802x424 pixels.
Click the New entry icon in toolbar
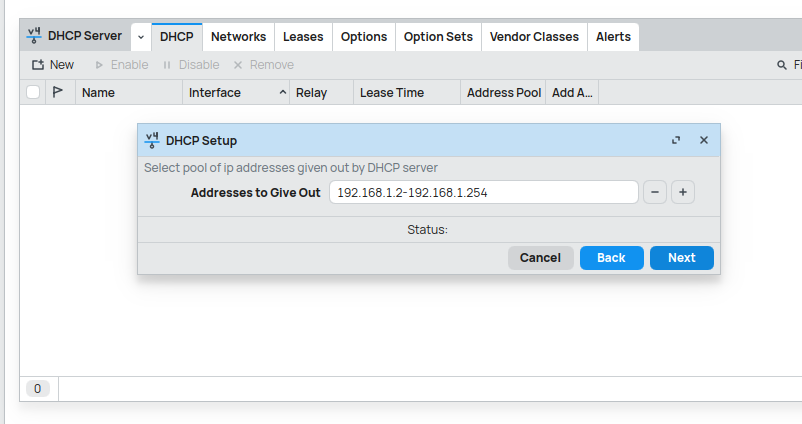[38, 65]
